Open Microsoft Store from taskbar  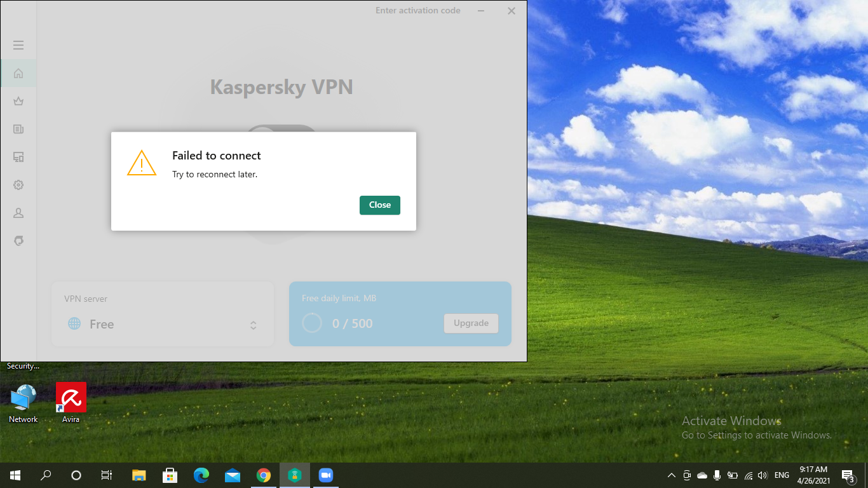click(170, 475)
